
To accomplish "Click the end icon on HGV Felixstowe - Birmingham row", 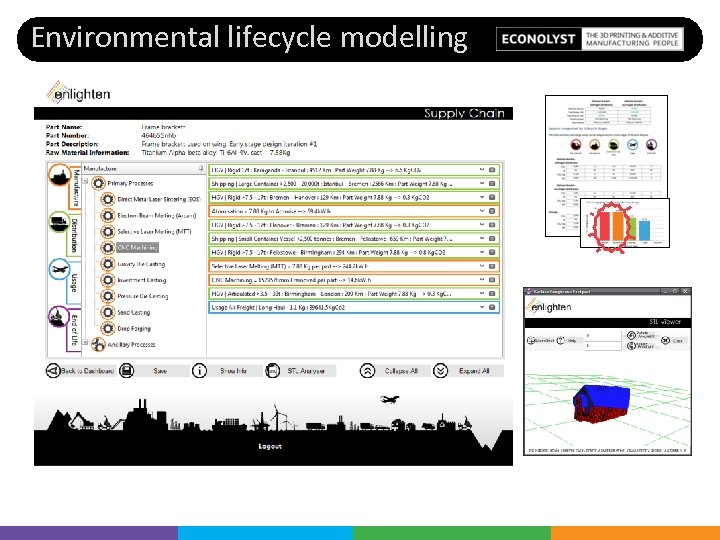I will (x=492, y=252).
